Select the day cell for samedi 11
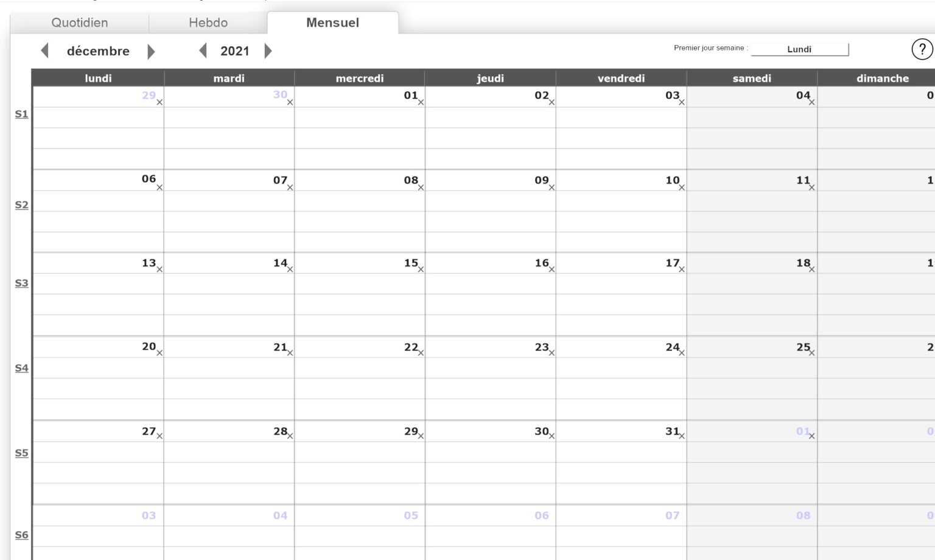 pos(752,211)
